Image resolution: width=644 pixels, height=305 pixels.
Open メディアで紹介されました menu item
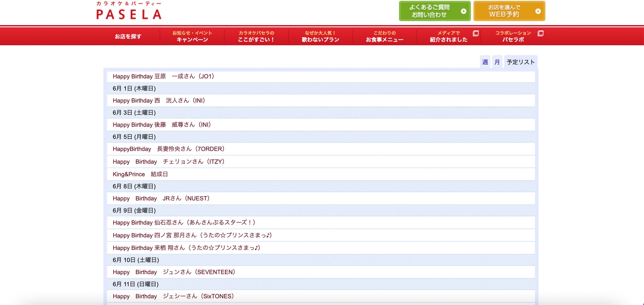pyautogui.click(x=448, y=36)
